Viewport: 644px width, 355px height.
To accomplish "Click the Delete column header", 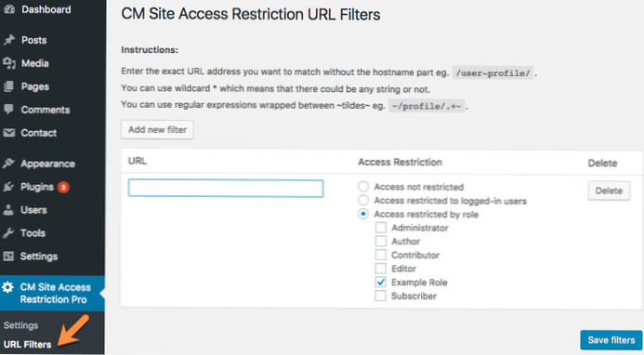I will (602, 164).
